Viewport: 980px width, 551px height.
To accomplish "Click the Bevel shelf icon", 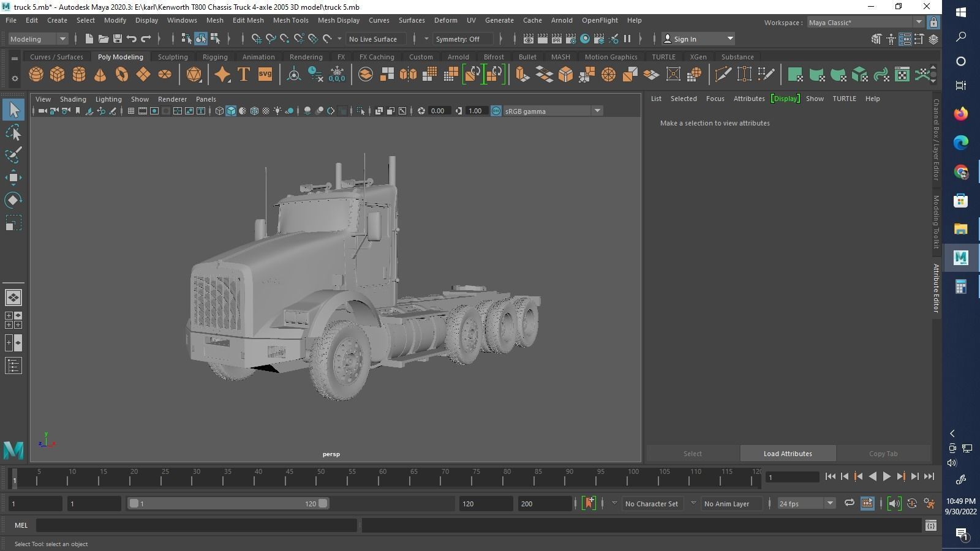I will click(x=565, y=75).
